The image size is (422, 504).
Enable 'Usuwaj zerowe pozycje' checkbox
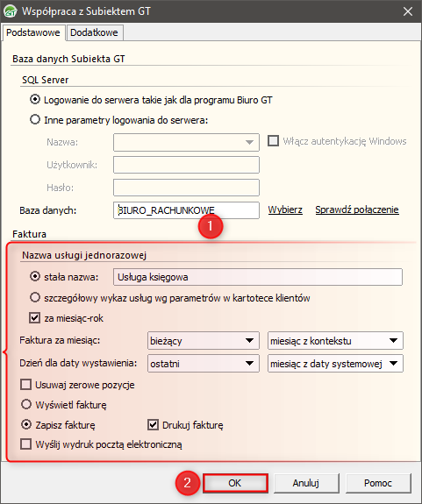coord(25,385)
